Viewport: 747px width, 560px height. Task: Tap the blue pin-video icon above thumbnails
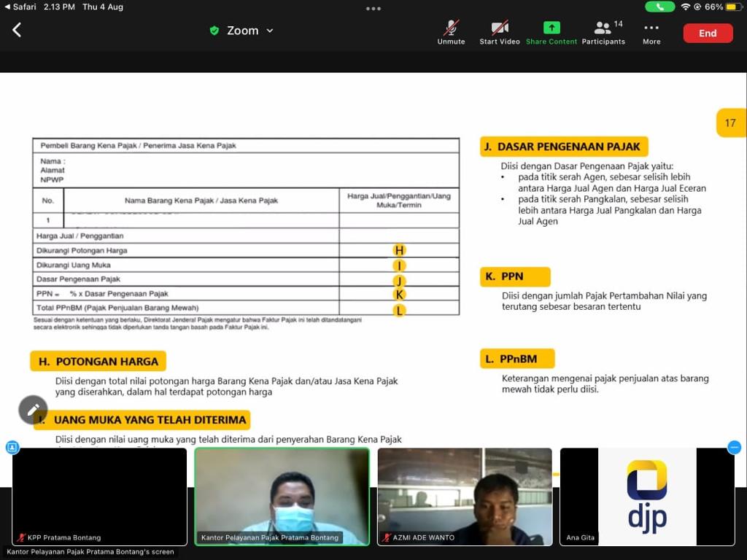[x=12, y=448]
